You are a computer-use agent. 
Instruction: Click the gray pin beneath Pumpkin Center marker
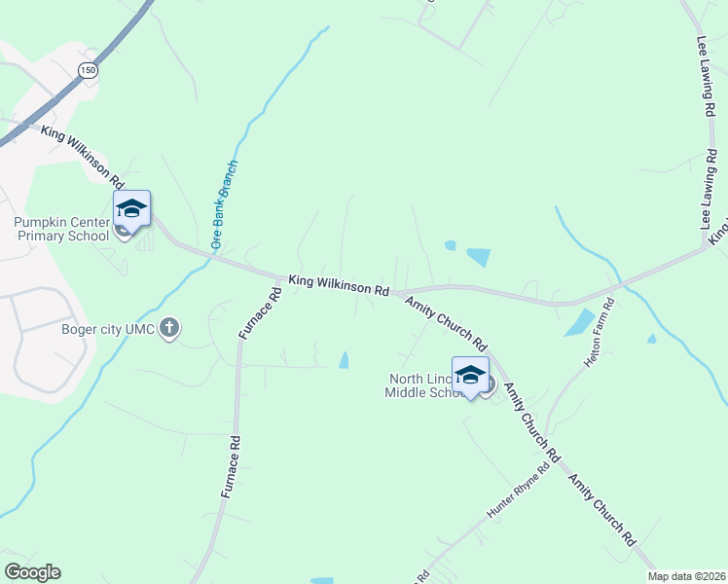coord(123,232)
